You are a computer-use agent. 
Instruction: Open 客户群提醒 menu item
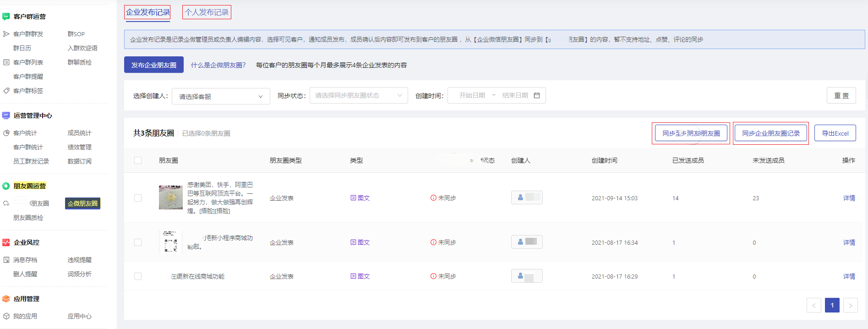(28, 77)
